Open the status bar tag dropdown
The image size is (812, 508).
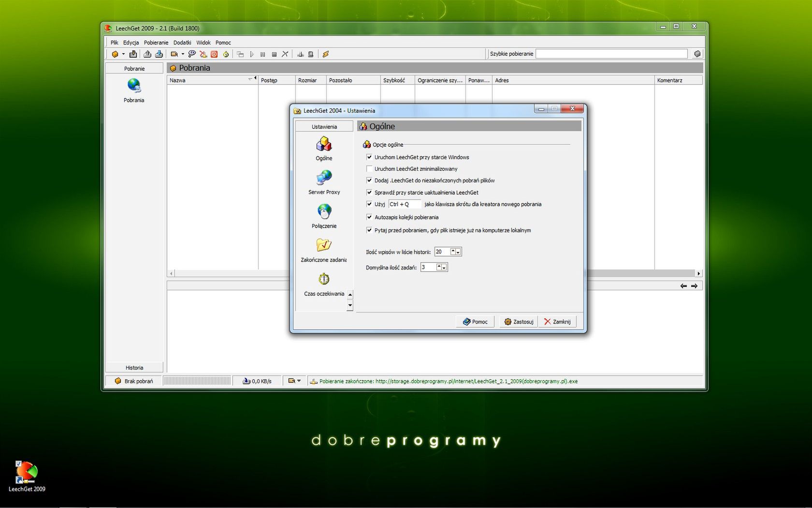pyautogui.click(x=294, y=381)
